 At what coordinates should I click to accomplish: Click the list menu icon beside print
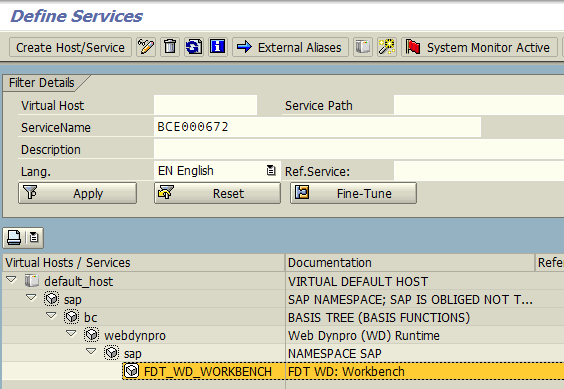tap(34, 237)
